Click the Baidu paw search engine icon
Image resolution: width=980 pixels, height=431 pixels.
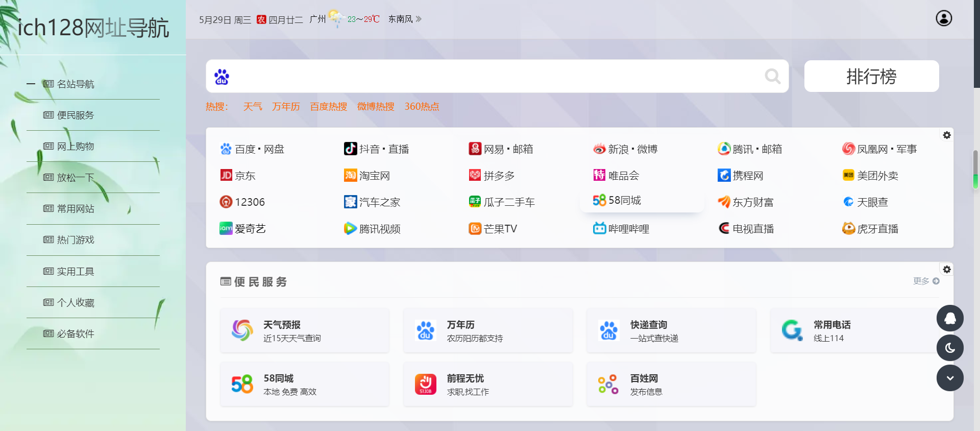[x=222, y=77]
